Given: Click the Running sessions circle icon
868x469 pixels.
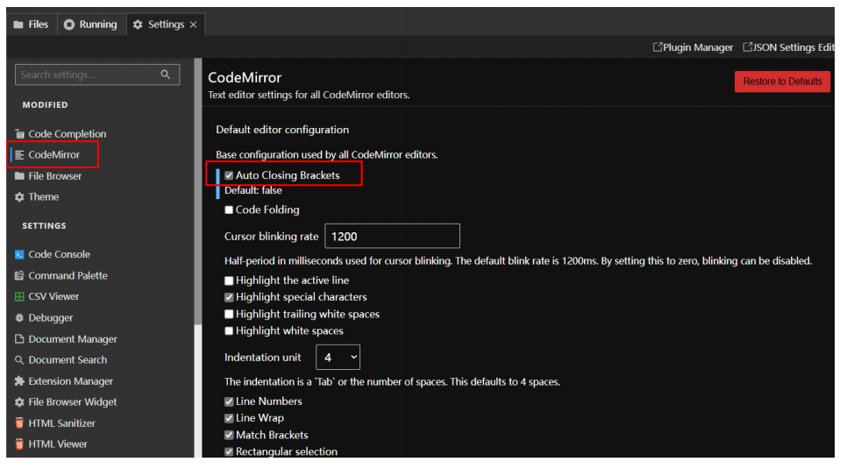Looking at the screenshot, I should tap(69, 25).
